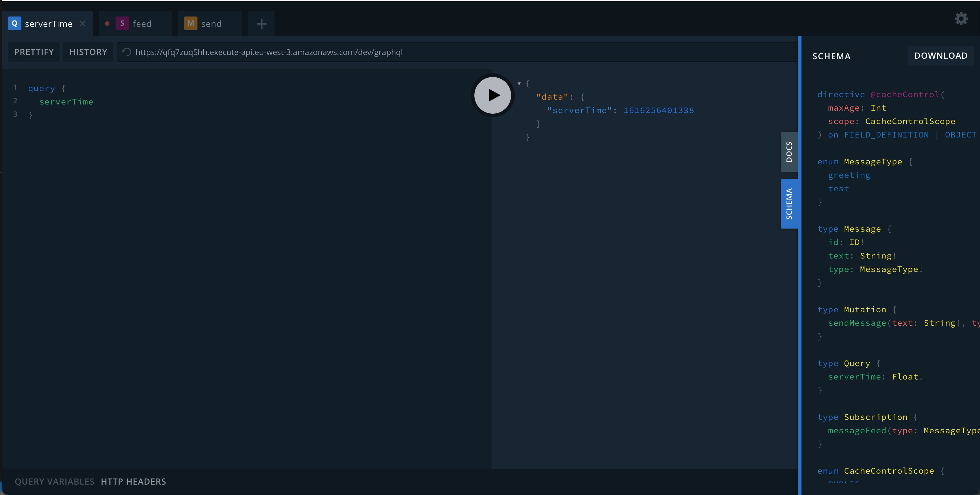The width and height of the screenshot is (980, 495).
Task: Click the "data" key in the response
Action: pyautogui.click(x=552, y=97)
